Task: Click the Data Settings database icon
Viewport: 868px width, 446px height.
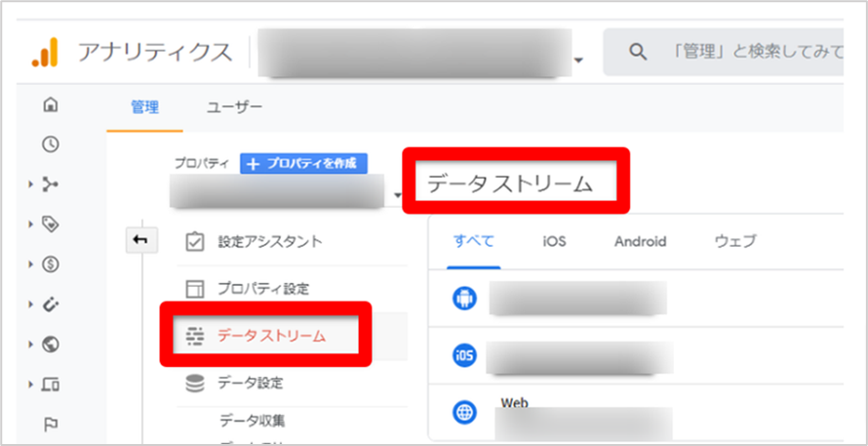Action: [195, 383]
